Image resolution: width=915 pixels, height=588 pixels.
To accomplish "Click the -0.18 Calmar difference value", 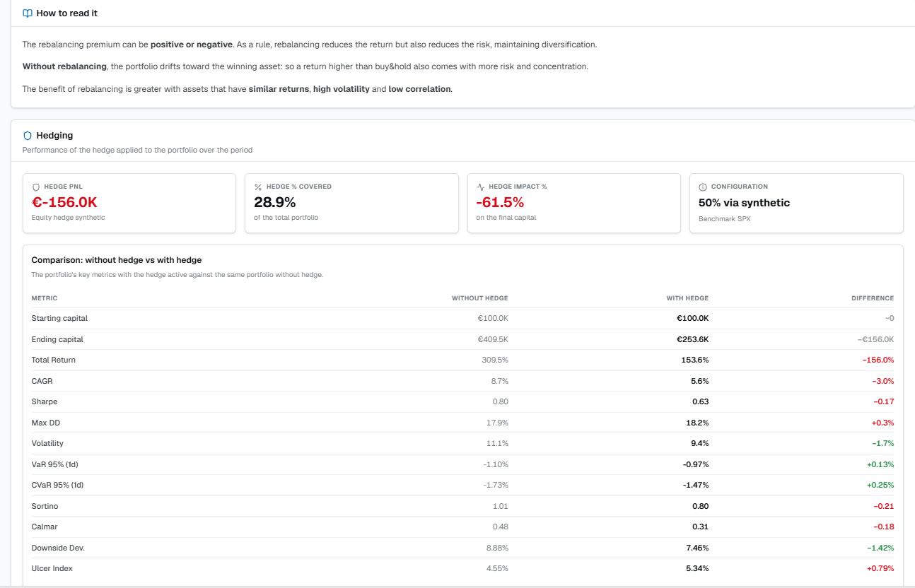I will coord(884,527).
